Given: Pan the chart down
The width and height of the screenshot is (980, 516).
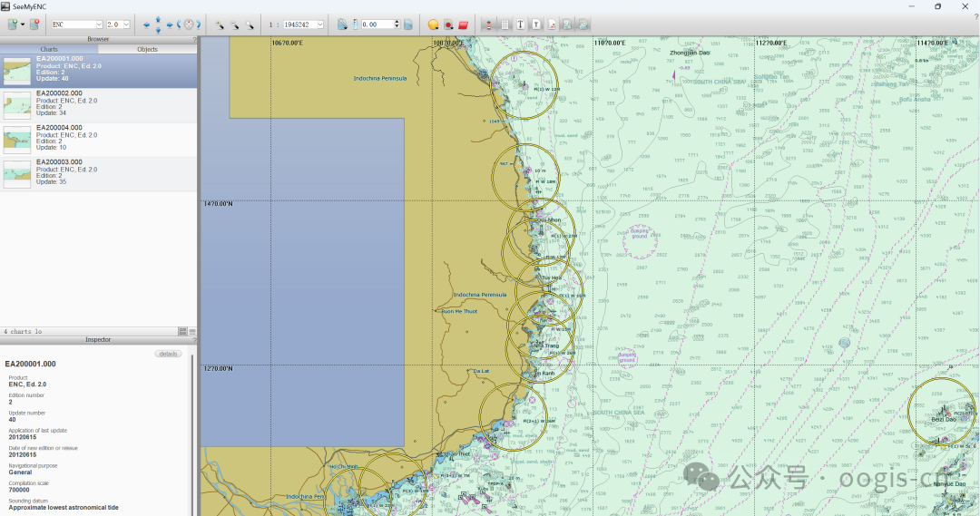Looking at the screenshot, I should (158, 29).
